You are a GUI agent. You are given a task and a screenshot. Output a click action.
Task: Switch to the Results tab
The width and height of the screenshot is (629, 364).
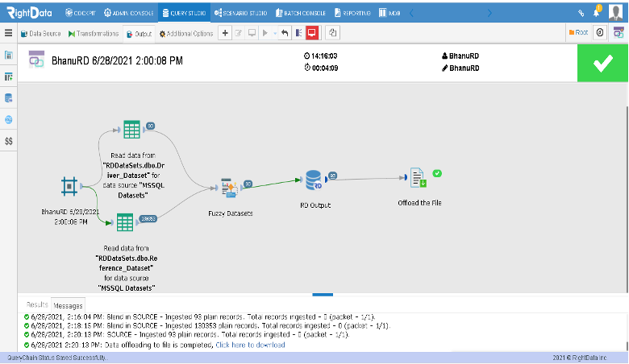[37, 304]
